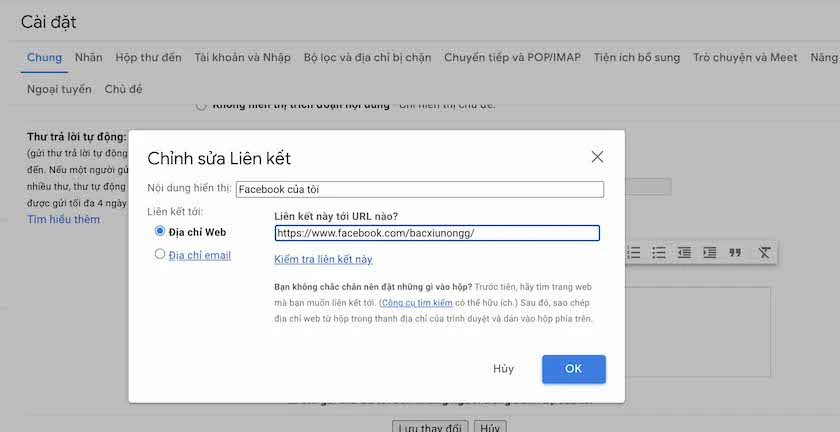Click the Kiểm tra liên kết này link

click(323, 259)
